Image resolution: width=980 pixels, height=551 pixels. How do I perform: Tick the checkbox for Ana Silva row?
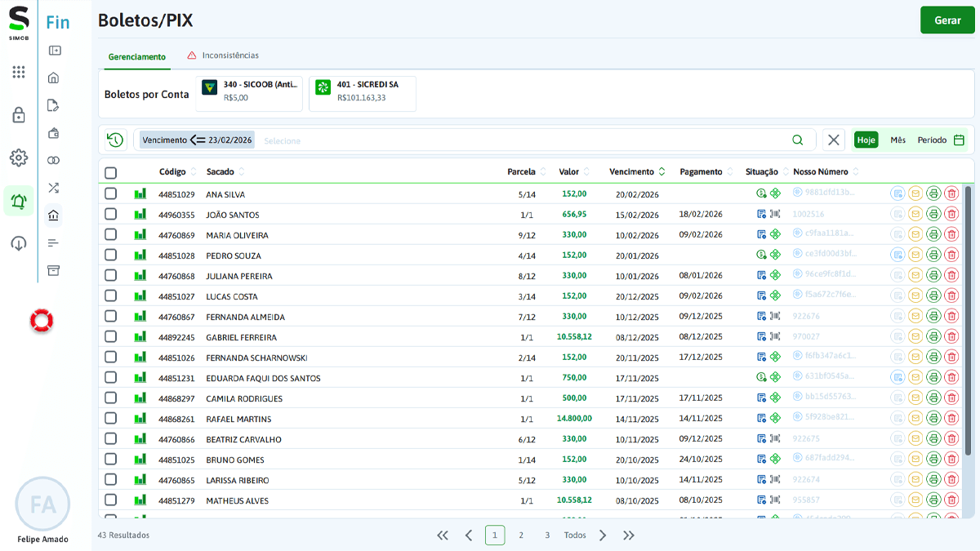(x=111, y=193)
